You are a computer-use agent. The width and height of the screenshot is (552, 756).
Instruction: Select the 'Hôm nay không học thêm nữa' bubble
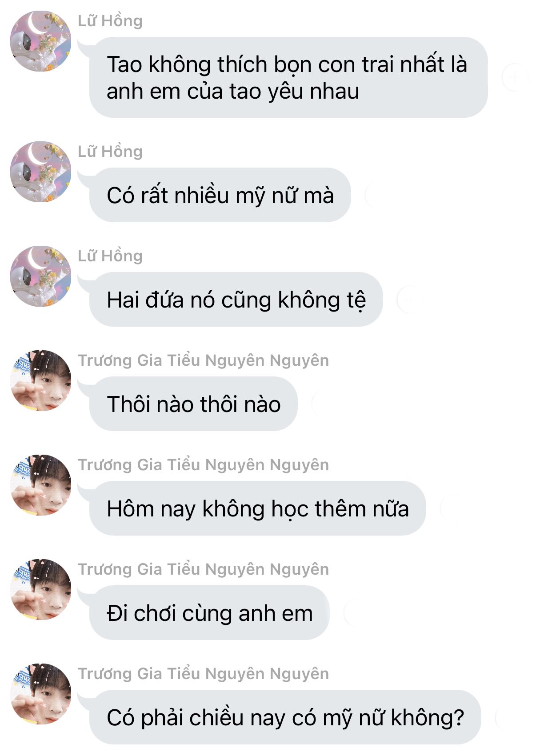[x=258, y=508]
